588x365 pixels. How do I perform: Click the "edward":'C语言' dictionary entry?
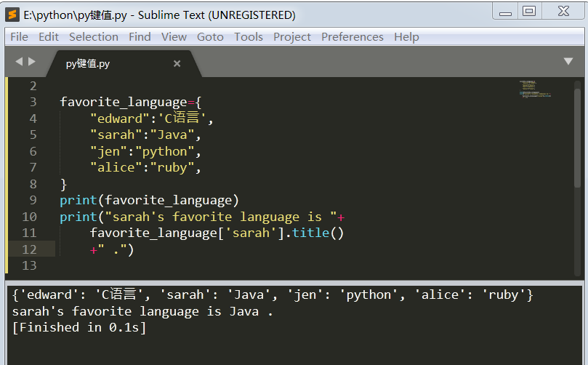click(x=151, y=119)
